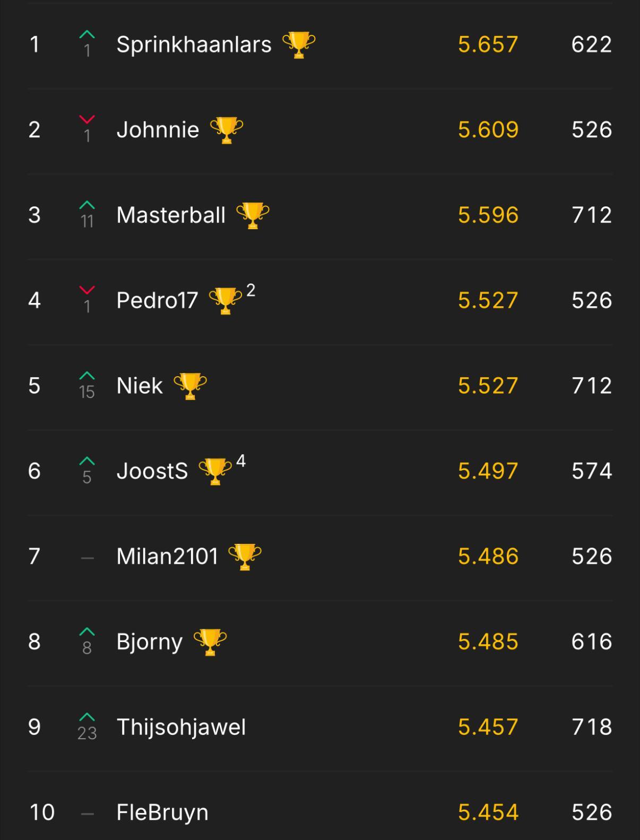Click Pedro17's trophy with count 2
Image resolution: width=640 pixels, height=840 pixels.
click(x=232, y=300)
